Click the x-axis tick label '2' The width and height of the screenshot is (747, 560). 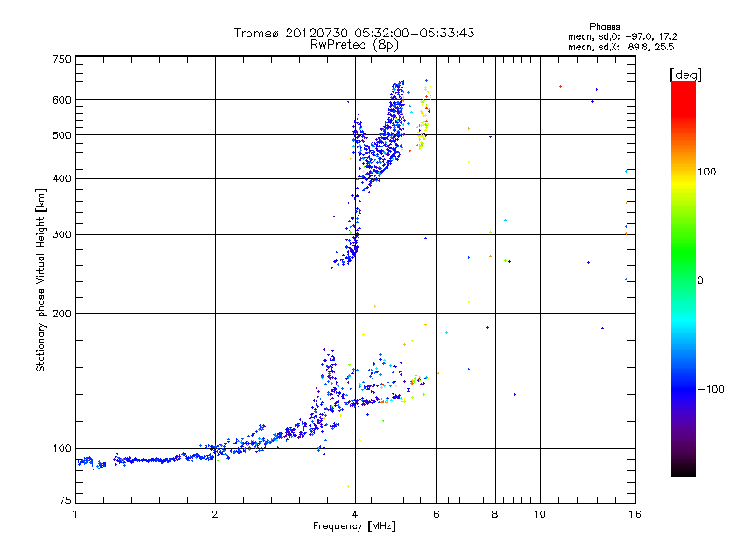coord(215,514)
